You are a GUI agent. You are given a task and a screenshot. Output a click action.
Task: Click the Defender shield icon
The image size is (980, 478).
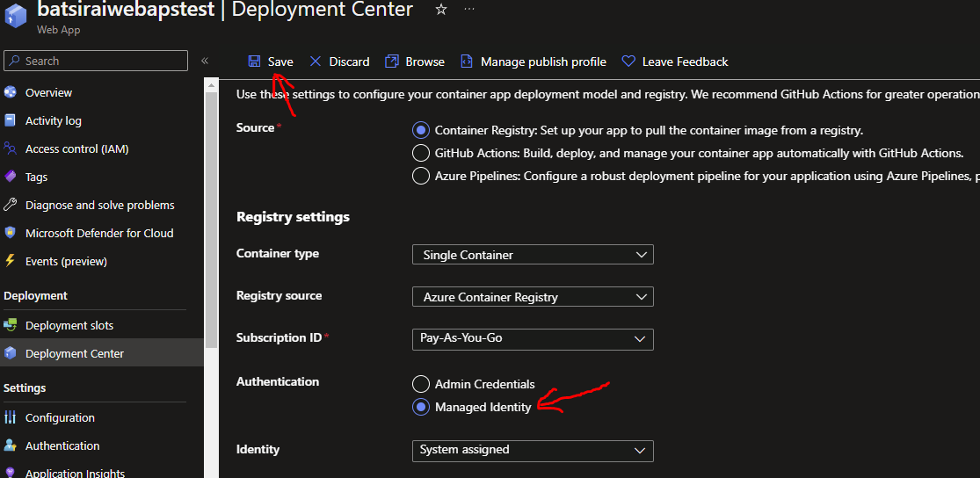point(10,233)
